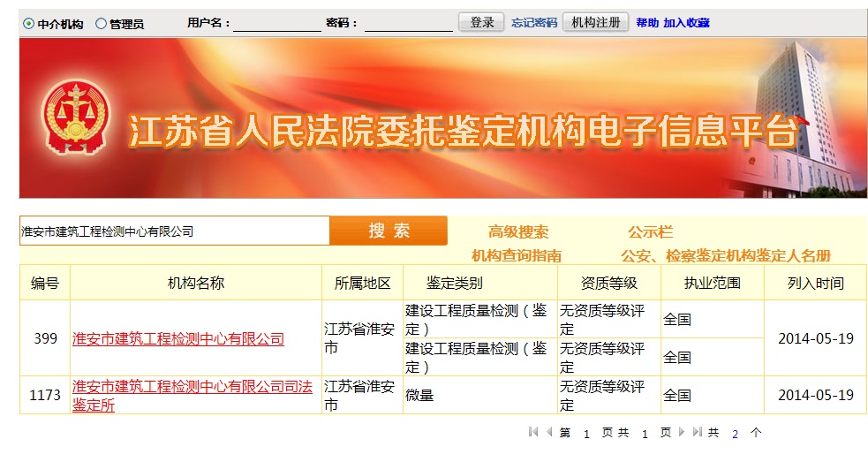This screenshot has width=868, height=462.
Task: Select the 管理员 radio button
Action: pos(101,24)
